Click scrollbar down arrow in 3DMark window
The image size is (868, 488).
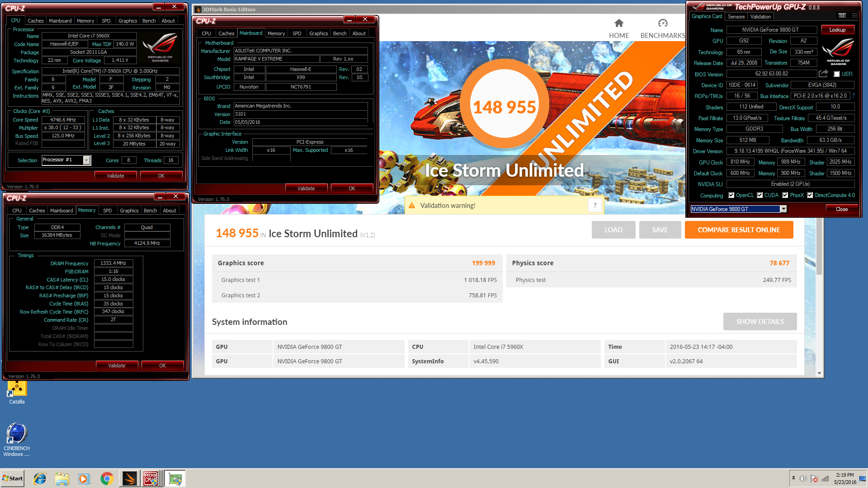coord(819,373)
